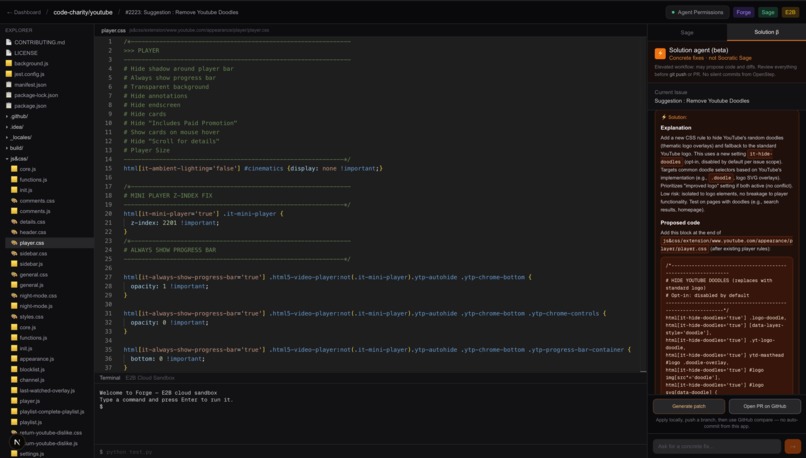Screen dimensions: 806x458
Task: Go back to the Dashboard
Action: click(24, 12)
